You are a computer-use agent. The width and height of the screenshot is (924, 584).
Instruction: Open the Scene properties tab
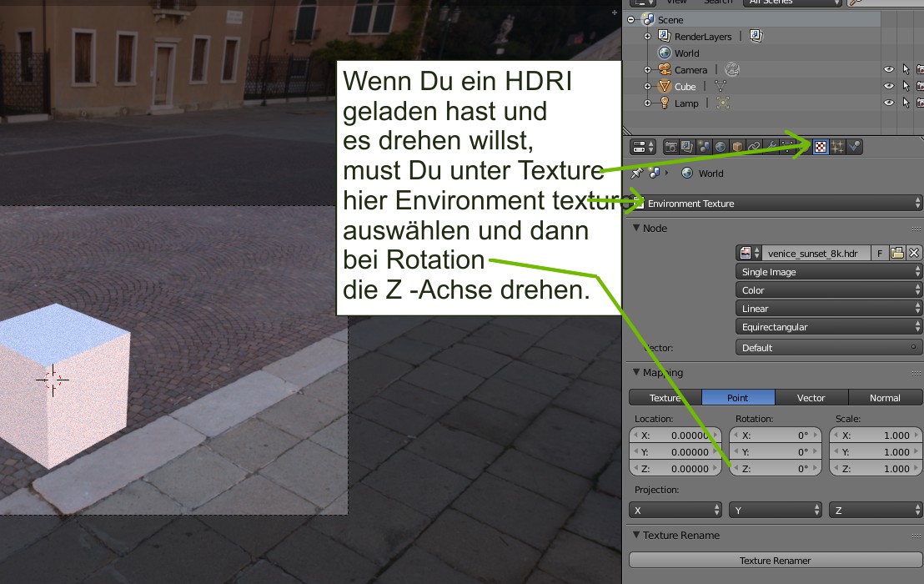[x=704, y=147]
